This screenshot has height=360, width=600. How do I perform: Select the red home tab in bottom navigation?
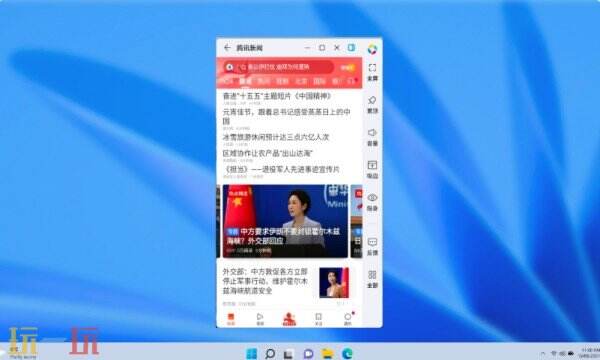pyautogui.click(x=231, y=319)
